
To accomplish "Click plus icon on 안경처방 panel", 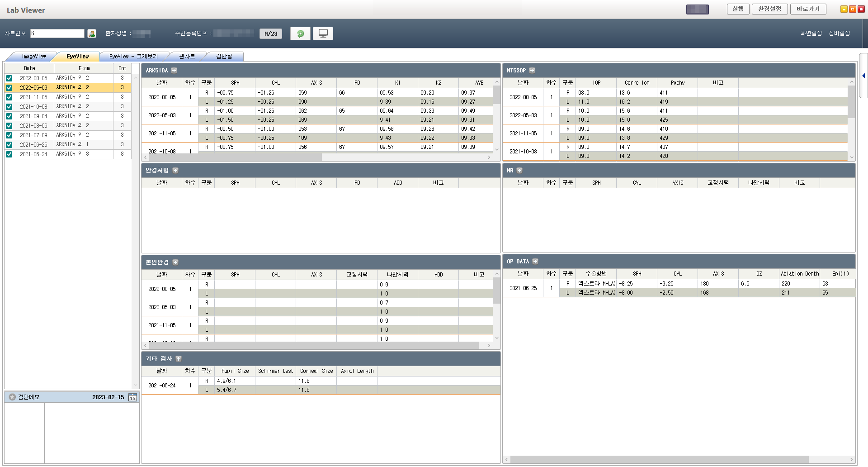I will pyautogui.click(x=175, y=171).
